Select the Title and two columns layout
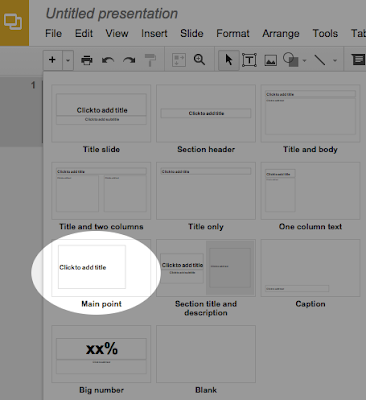The width and height of the screenshot is (366, 400). click(x=101, y=196)
